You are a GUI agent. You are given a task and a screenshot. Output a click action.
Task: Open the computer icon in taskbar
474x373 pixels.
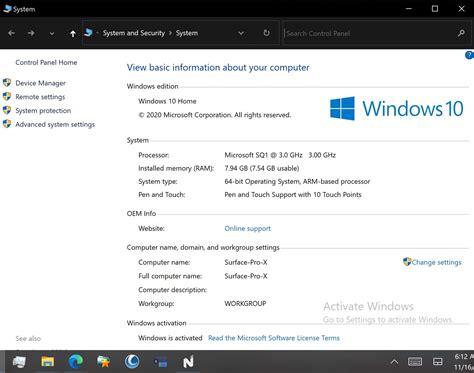(x=19, y=362)
